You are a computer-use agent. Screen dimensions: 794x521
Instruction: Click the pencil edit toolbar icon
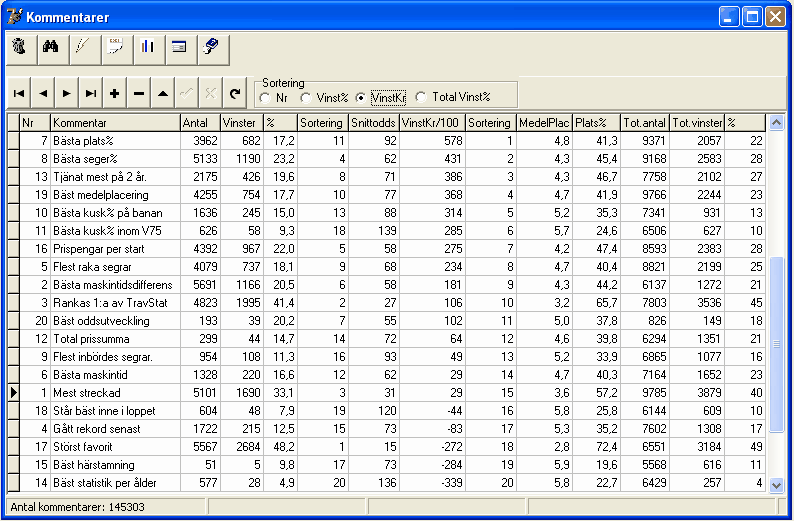(85, 50)
